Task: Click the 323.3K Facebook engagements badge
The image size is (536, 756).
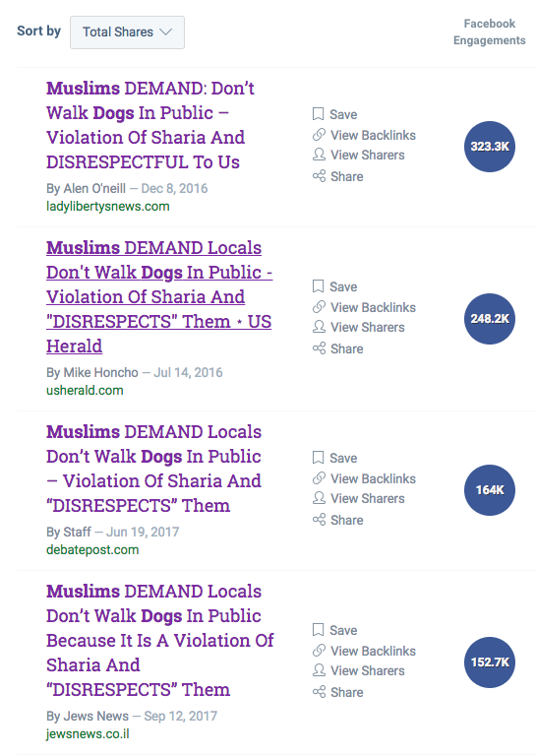Action: 490,147
